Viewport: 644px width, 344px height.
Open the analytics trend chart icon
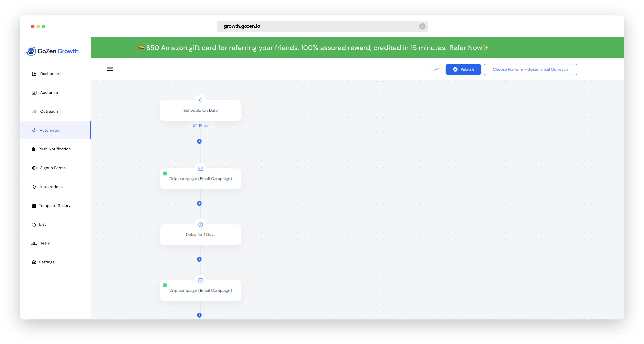pyautogui.click(x=436, y=69)
